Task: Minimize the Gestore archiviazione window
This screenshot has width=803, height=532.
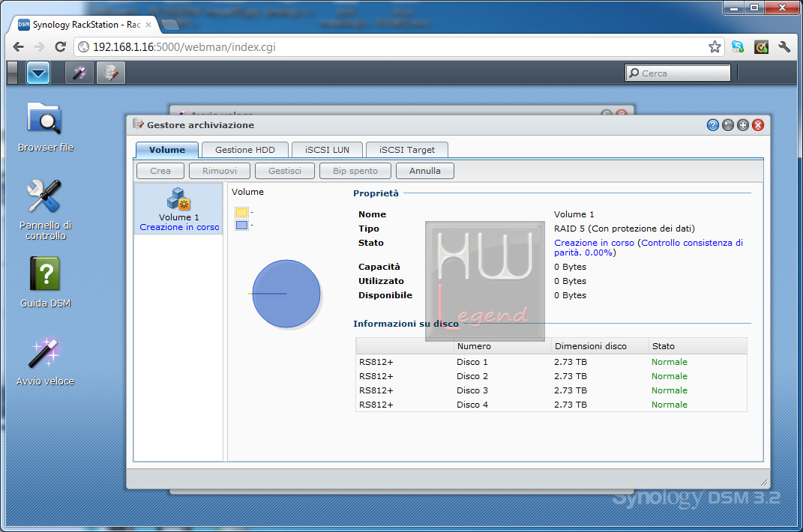Action: tap(728, 125)
